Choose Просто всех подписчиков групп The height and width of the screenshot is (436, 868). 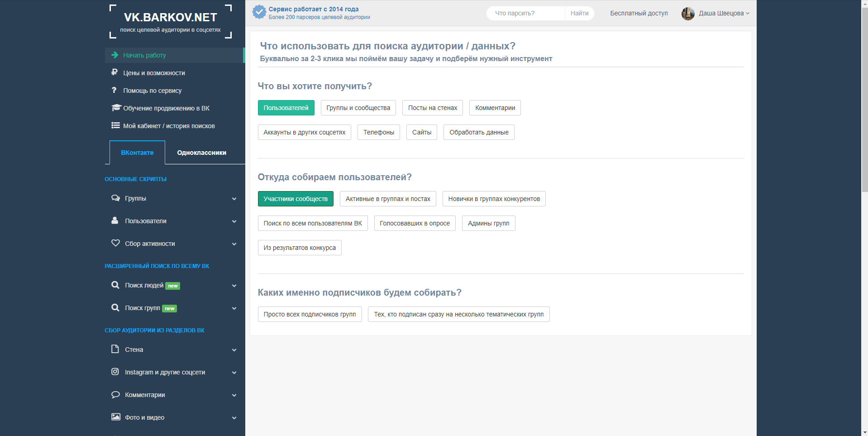[310, 314]
